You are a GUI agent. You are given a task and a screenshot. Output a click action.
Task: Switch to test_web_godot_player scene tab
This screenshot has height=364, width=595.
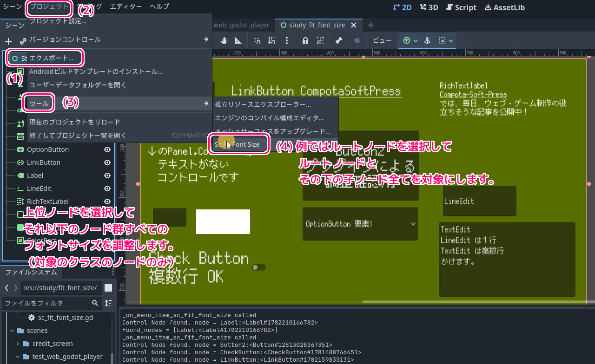pyautogui.click(x=241, y=25)
